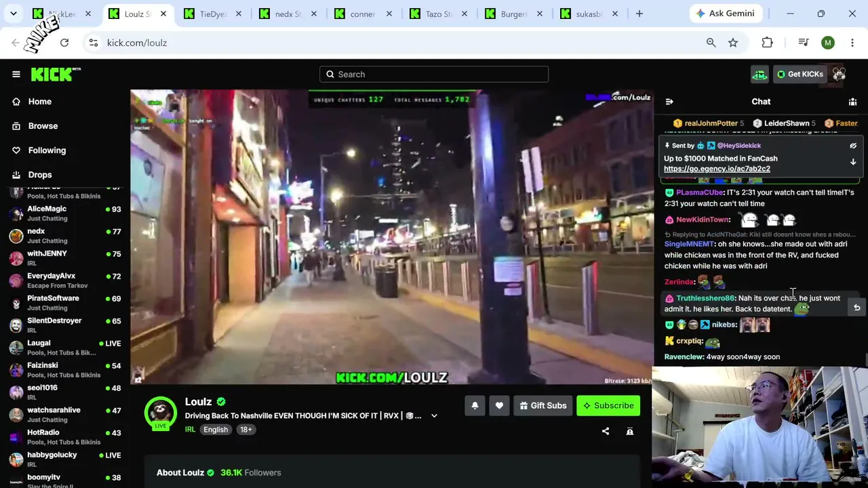868x488 pixels.
Task: Switch to the sukasbl browser tab
Action: (x=589, y=14)
